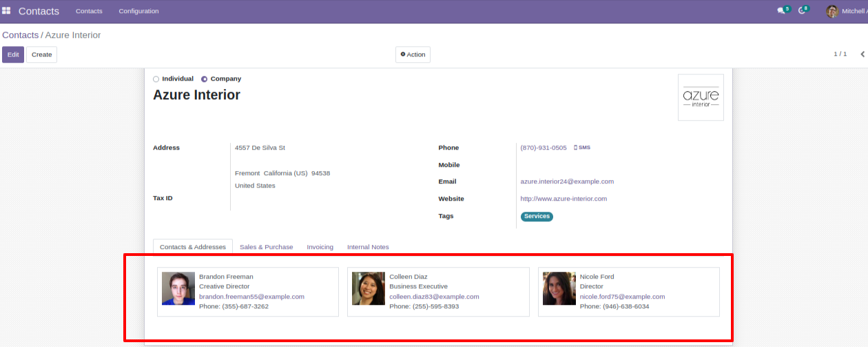Open the Contacts top menu
The height and width of the screenshot is (347, 868).
pyautogui.click(x=89, y=11)
